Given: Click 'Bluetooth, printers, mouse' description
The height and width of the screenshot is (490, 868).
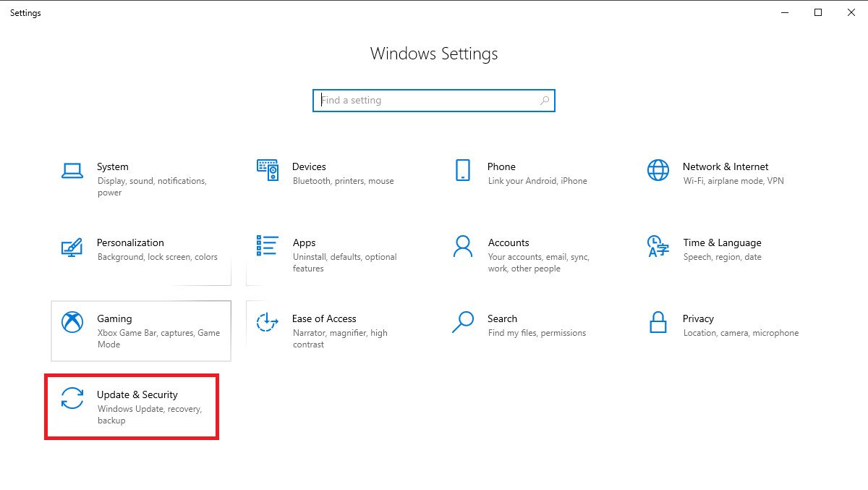Looking at the screenshot, I should pyautogui.click(x=344, y=181).
